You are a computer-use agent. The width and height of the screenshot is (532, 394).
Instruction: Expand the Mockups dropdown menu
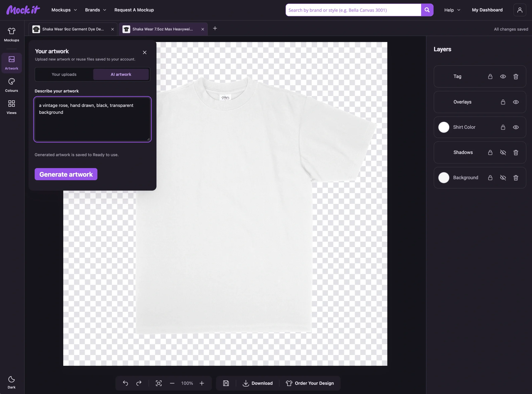coord(64,10)
